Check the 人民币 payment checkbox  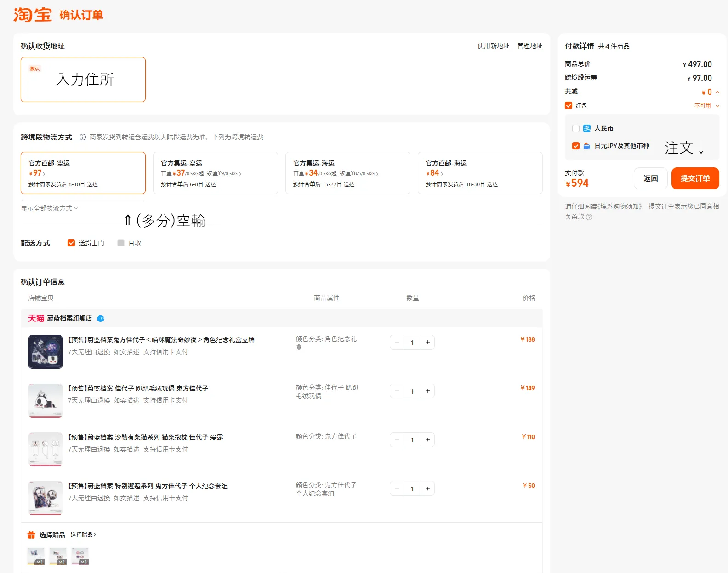576,128
